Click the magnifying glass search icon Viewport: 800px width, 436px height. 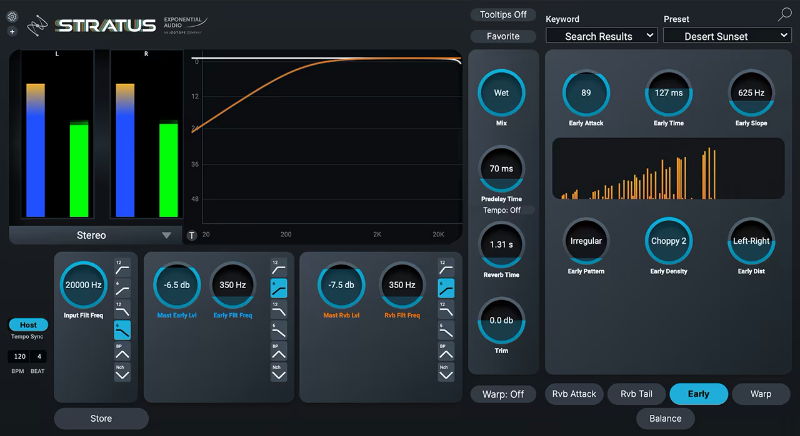784,14
